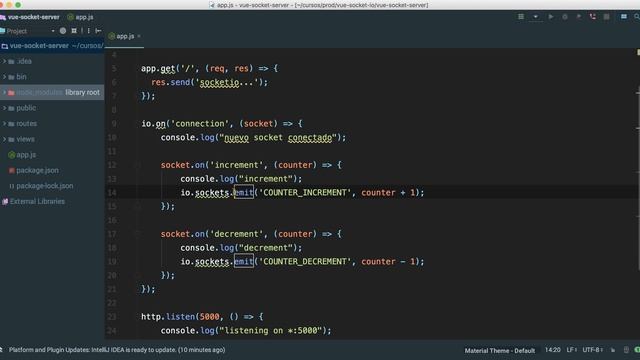Click port number 5000 in http.listen

point(210,317)
